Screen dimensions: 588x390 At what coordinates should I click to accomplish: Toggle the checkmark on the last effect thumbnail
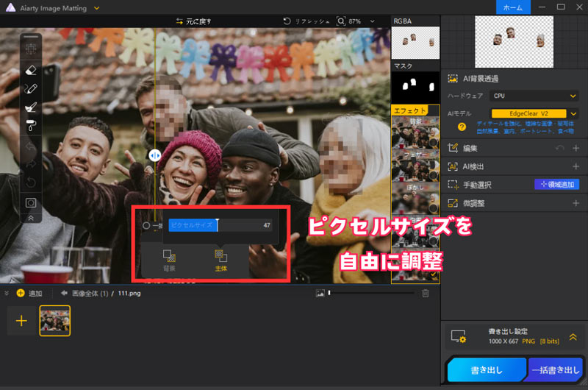(434, 274)
